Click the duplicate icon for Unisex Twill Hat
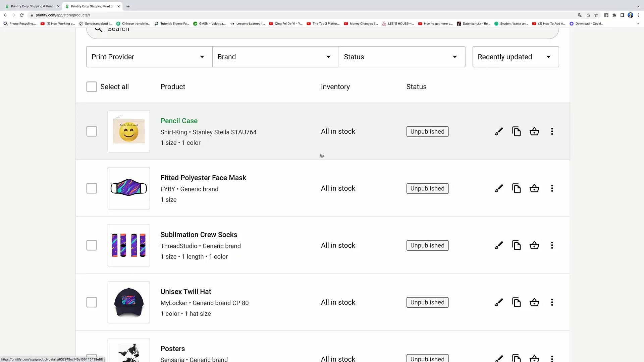This screenshot has width=644, height=362. (516, 302)
